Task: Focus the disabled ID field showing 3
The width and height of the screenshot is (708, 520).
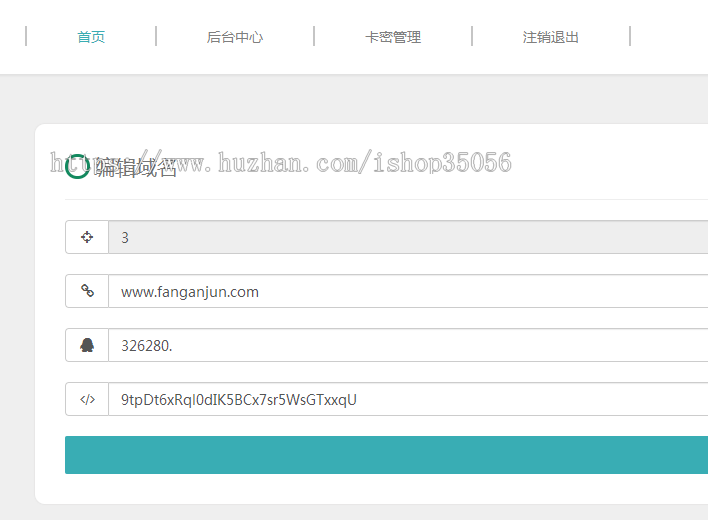Action: [x=408, y=237]
